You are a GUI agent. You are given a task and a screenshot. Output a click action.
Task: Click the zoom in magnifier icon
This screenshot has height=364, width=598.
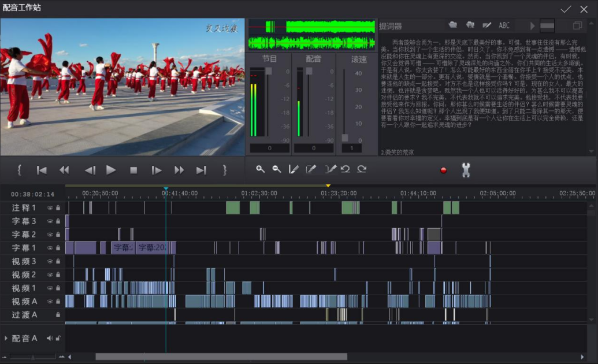pos(260,169)
